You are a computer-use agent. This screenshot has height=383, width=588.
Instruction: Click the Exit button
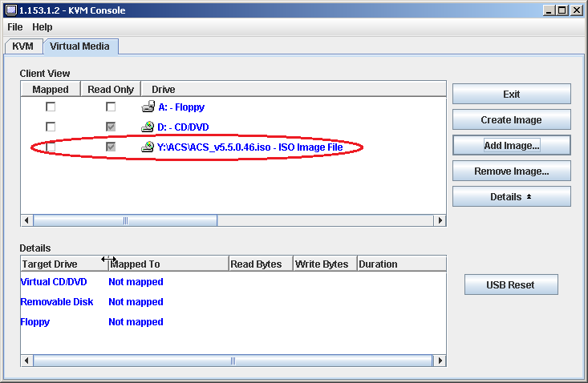tap(512, 94)
